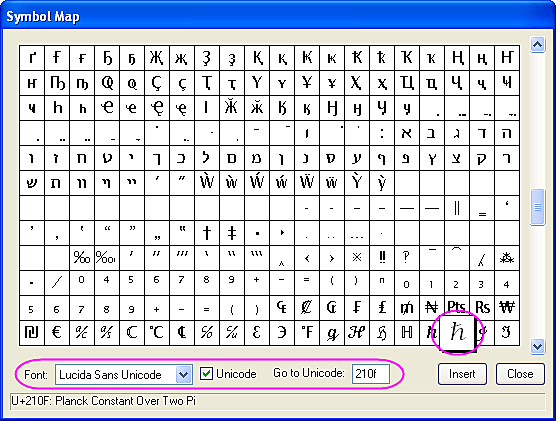Viewport: 556px width, 421px height.
Task: Select the Lira currency sign
Action: pos(382,307)
